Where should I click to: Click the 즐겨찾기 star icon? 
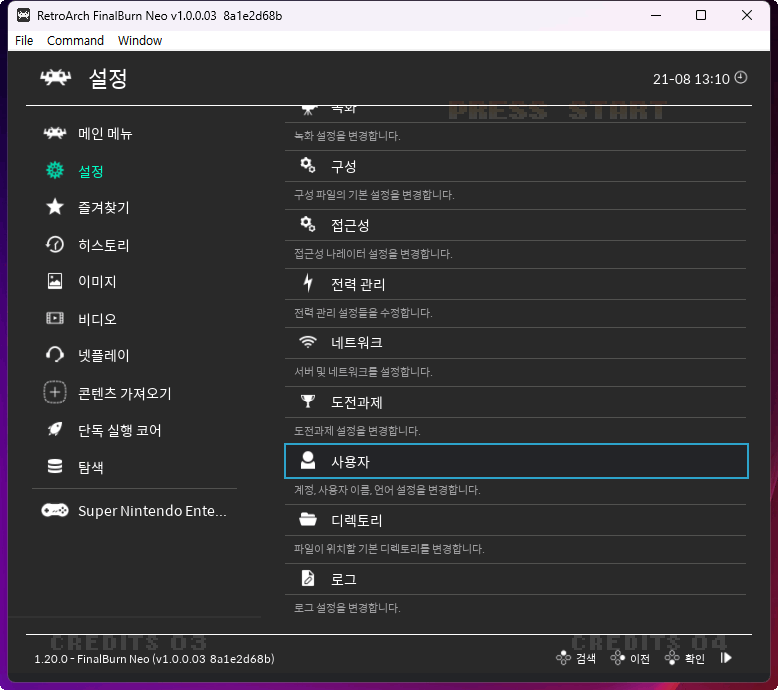(x=55, y=207)
